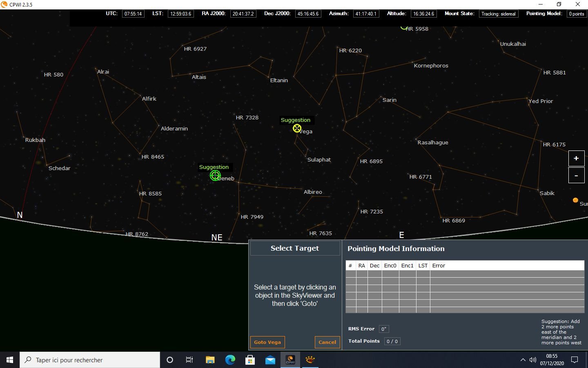588x368 pixels.
Task: Click the Pointing Model Information heading
Action: (396, 249)
